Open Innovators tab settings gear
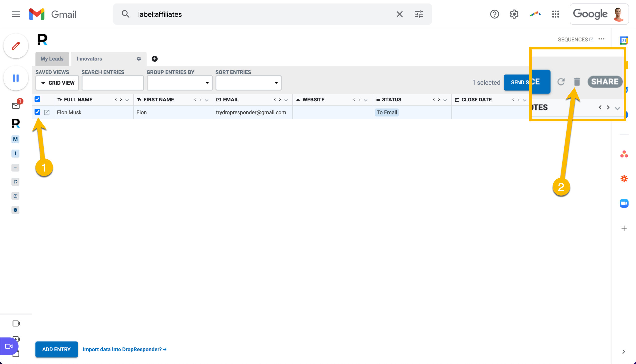Image resolution: width=636 pixels, height=364 pixels. 139,59
